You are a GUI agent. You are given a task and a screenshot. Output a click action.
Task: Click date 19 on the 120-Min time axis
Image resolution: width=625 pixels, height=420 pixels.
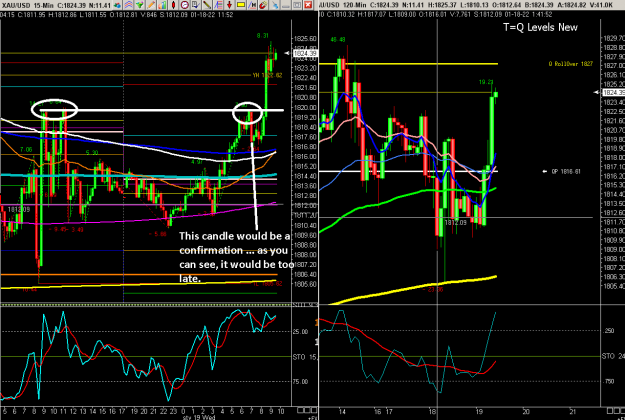pyautogui.click(x=479, y=412)
